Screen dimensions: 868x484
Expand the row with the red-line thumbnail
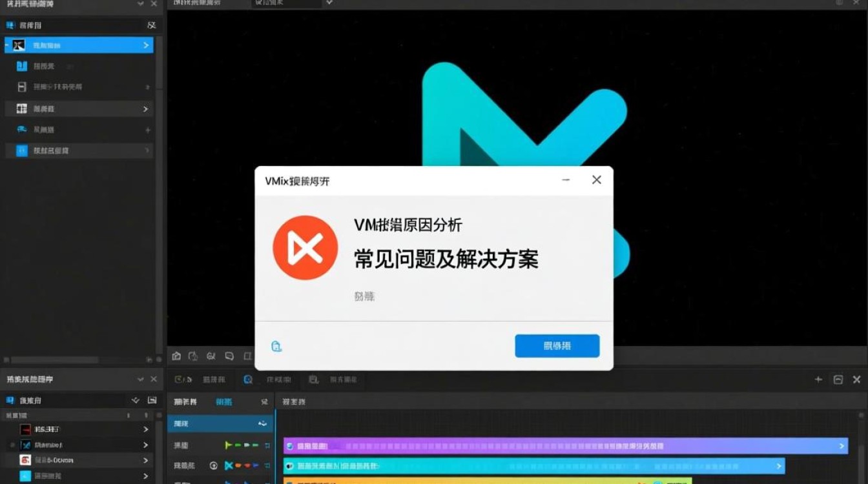coord(146,429)
